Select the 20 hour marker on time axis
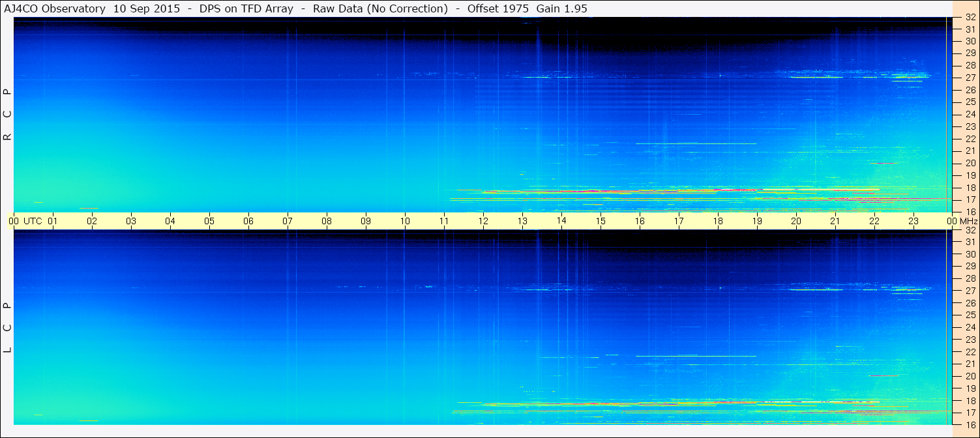Viewport: 980px width, 438px height. [x=796, y=221]
